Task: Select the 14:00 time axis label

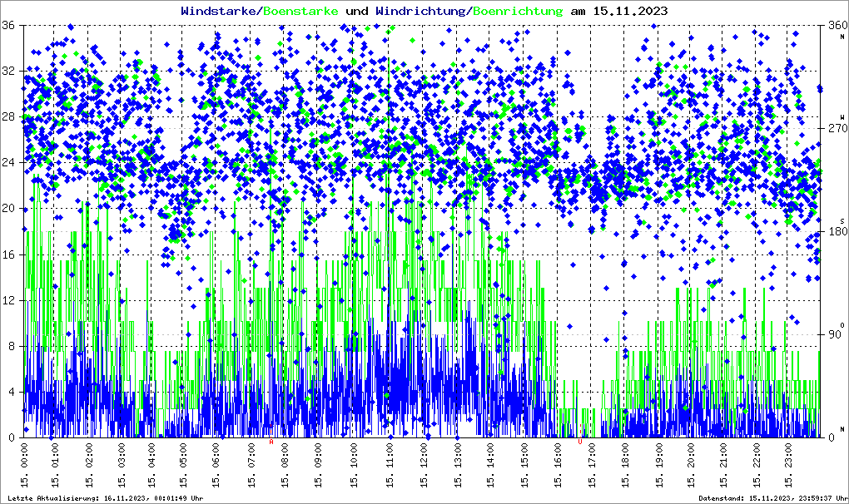Action: point(490,465)
